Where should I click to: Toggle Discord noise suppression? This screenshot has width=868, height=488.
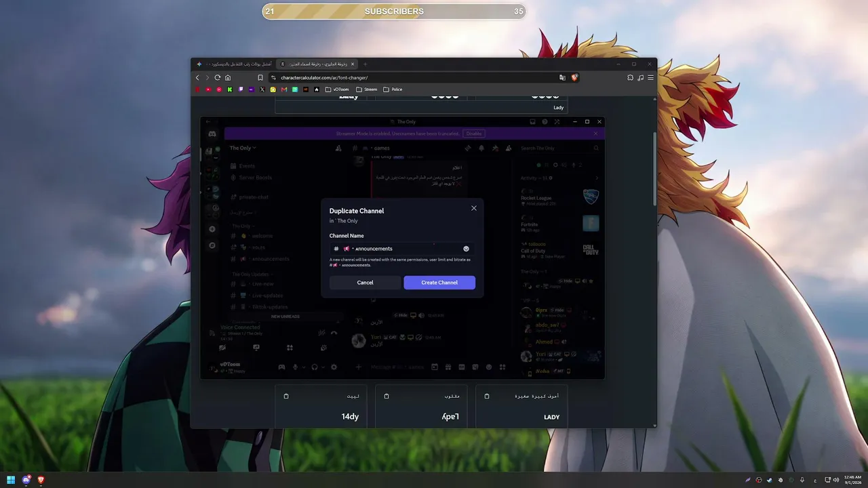(321, 332)
